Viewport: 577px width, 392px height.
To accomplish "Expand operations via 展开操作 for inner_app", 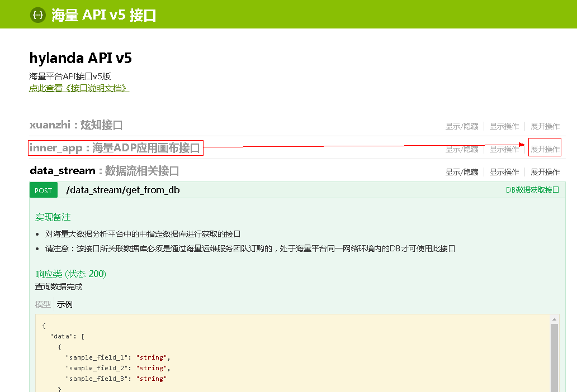I will coord(545,149).
